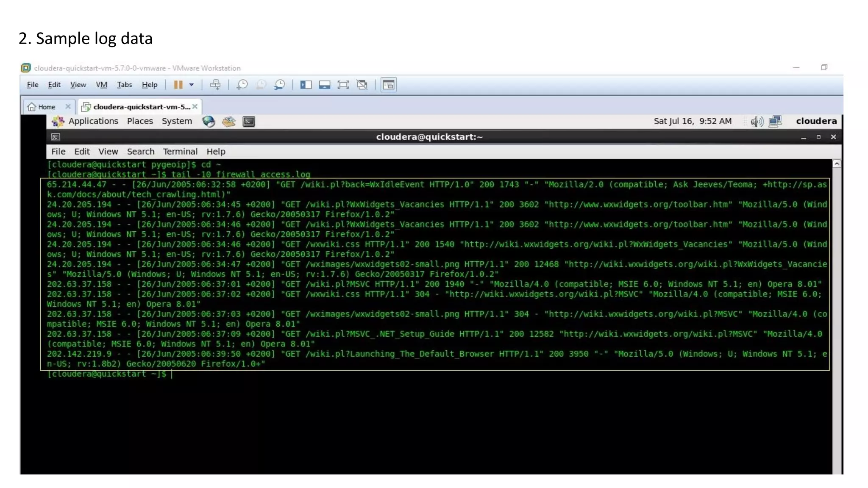This screenshot has height=488, width=868.
Task: Click the date and time clock
Action: click(693, 121)
